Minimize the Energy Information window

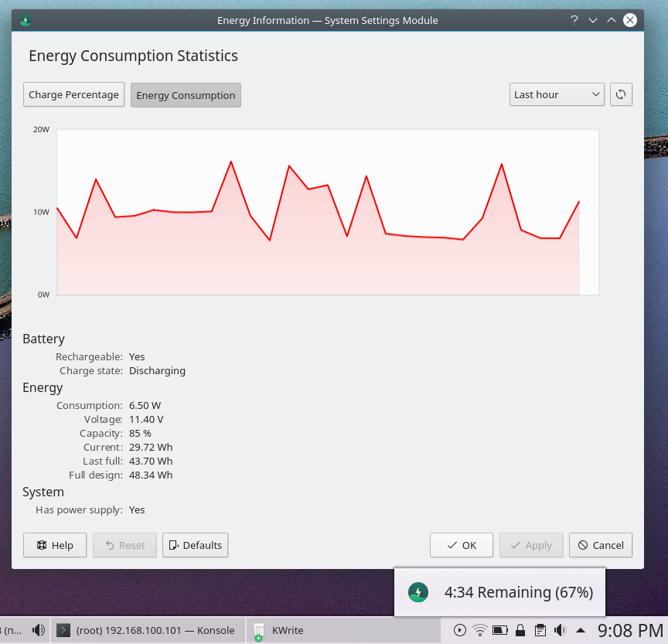point(592,20)
